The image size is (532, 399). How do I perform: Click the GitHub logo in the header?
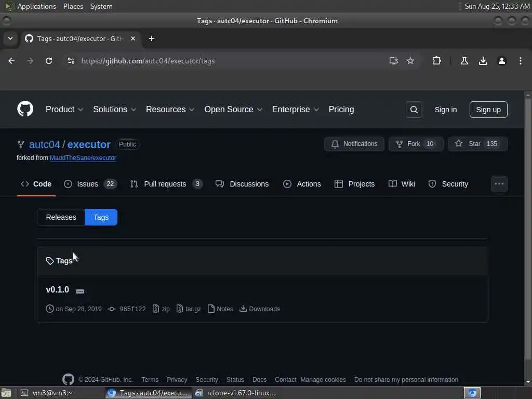coord(25,109)
